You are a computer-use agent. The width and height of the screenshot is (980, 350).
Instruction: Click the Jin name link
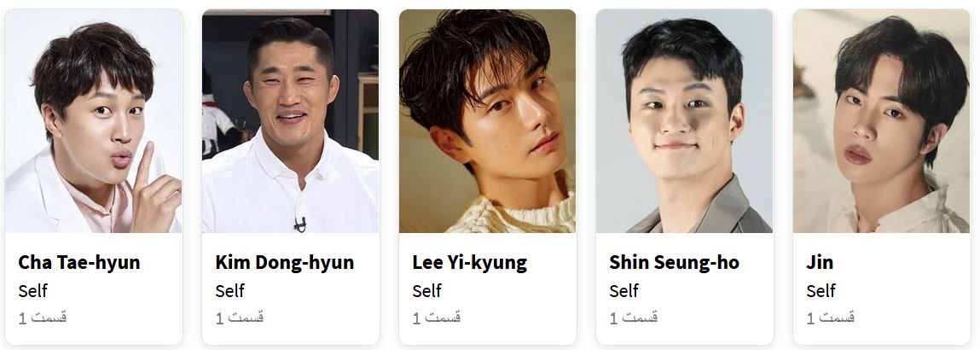pos(820,263)
